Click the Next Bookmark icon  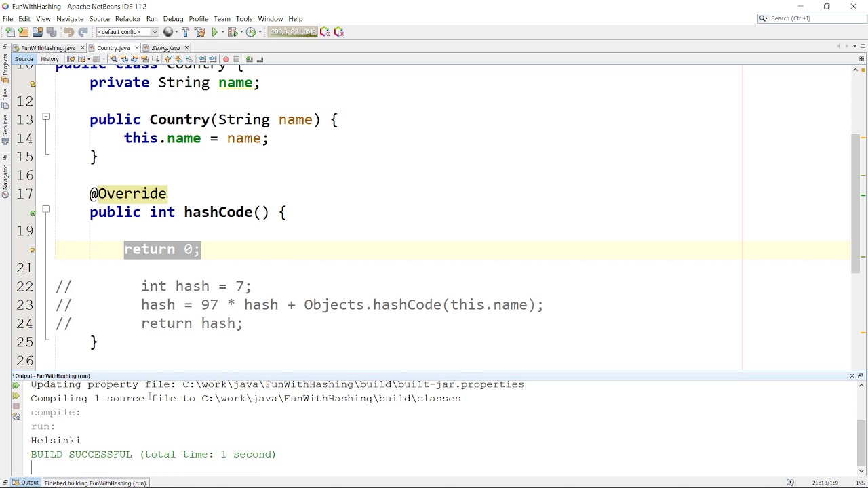click(178, 59)
